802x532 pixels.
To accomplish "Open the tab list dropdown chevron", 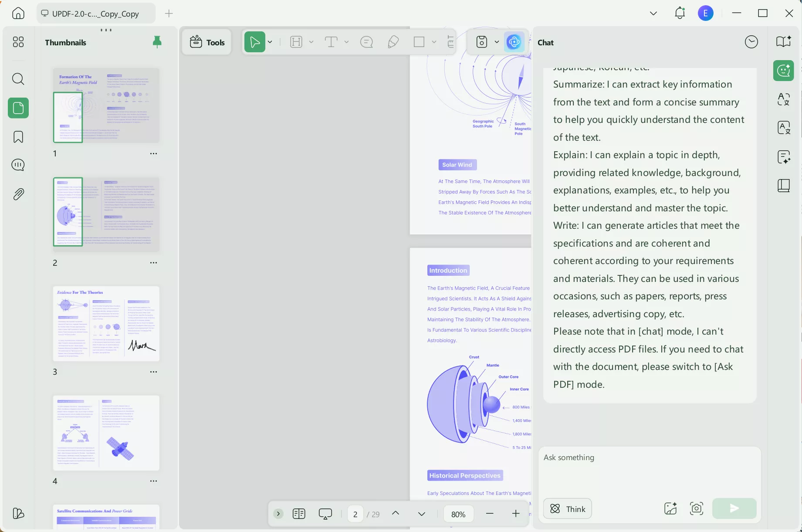I will click(653, 14).
